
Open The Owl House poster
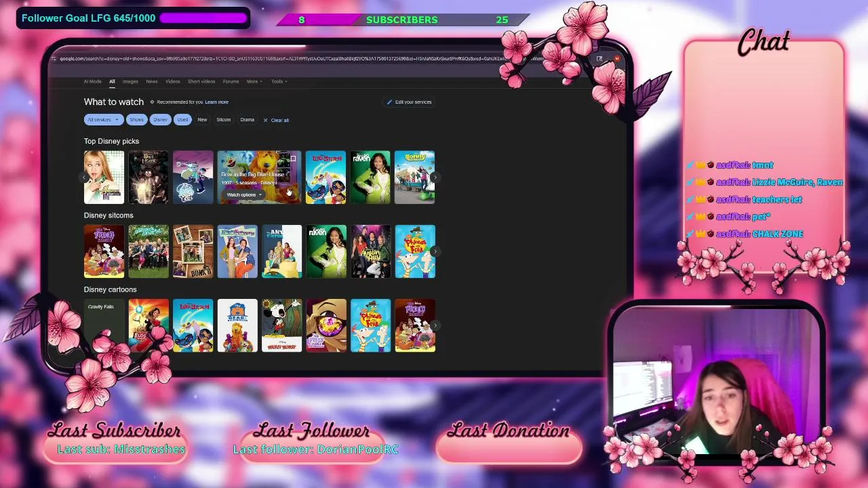coord(149,178)
